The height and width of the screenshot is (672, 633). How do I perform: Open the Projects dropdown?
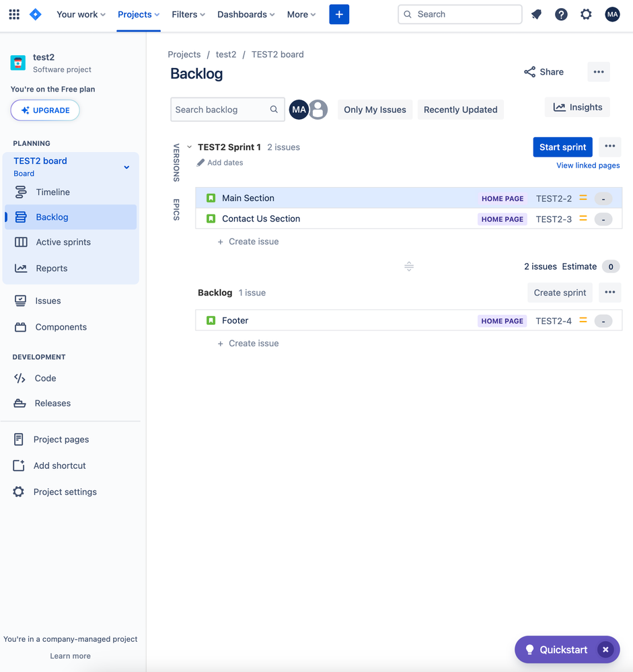139,15
